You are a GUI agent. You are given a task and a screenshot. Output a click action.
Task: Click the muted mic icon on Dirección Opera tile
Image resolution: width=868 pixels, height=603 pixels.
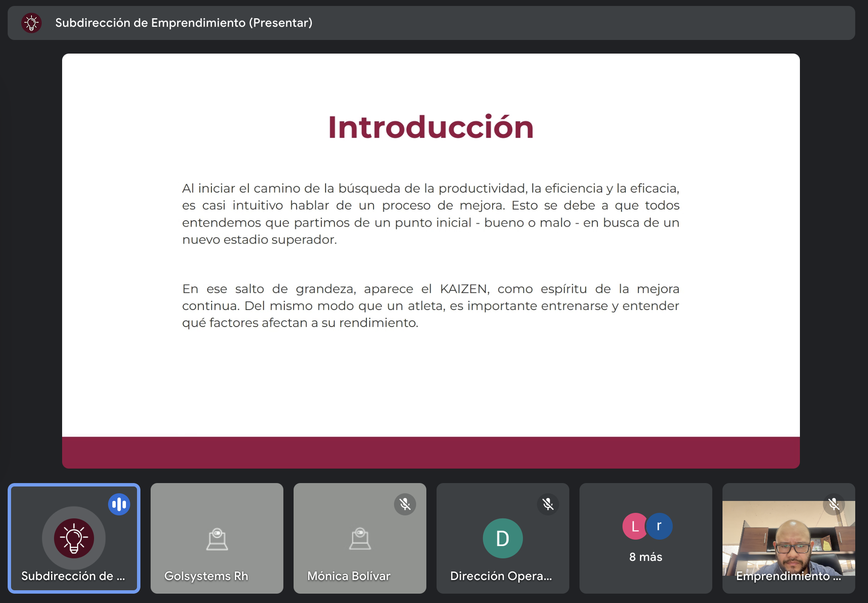[x=548, y=504]
